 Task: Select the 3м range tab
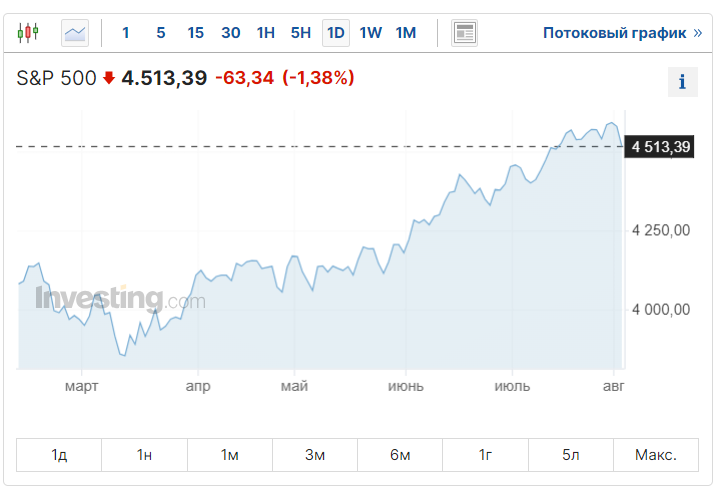pos(315,455)
